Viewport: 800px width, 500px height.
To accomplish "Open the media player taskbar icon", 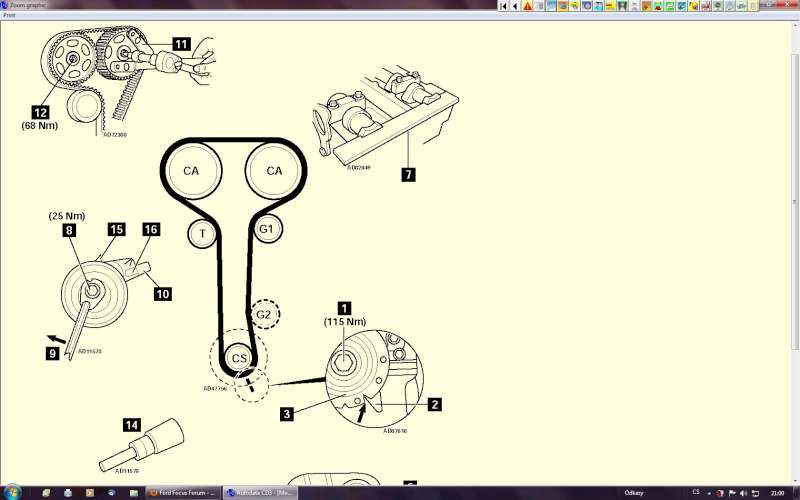I will click(89, 493).
